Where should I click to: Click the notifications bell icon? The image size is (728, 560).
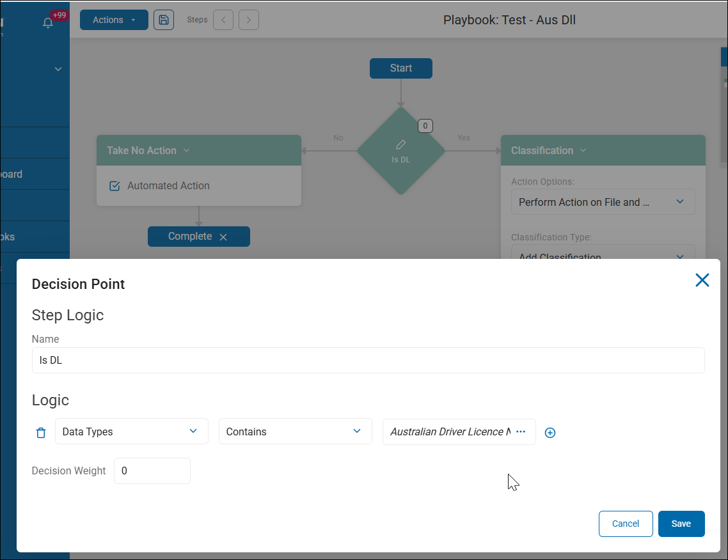click(x=48, y=23)
